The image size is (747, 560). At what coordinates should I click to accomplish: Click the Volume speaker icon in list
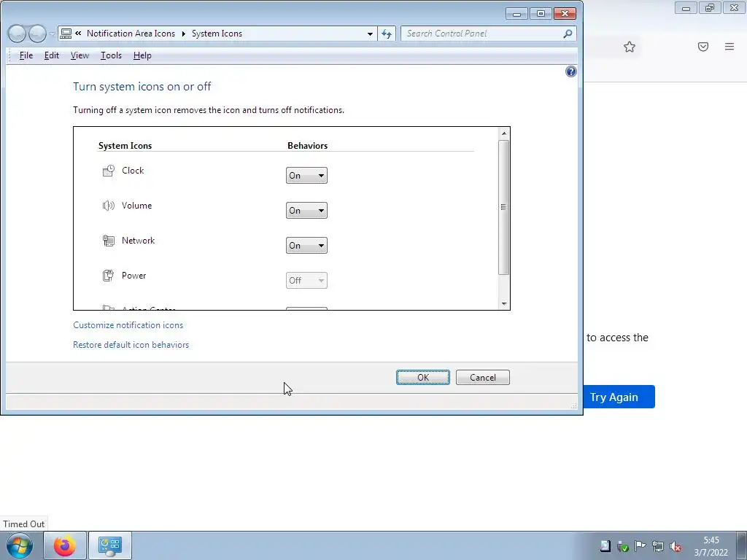click(109, 206)
